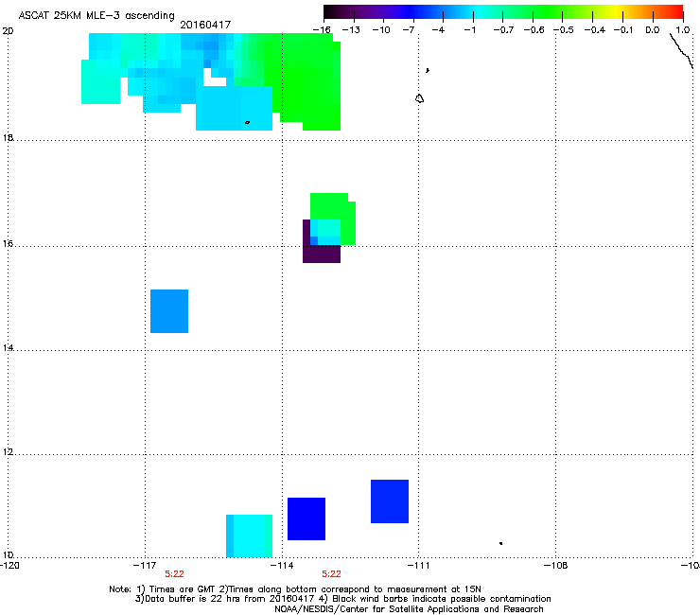Click the color bar label -4
This screenshot has height=615, width=700.
pos(438,30)
